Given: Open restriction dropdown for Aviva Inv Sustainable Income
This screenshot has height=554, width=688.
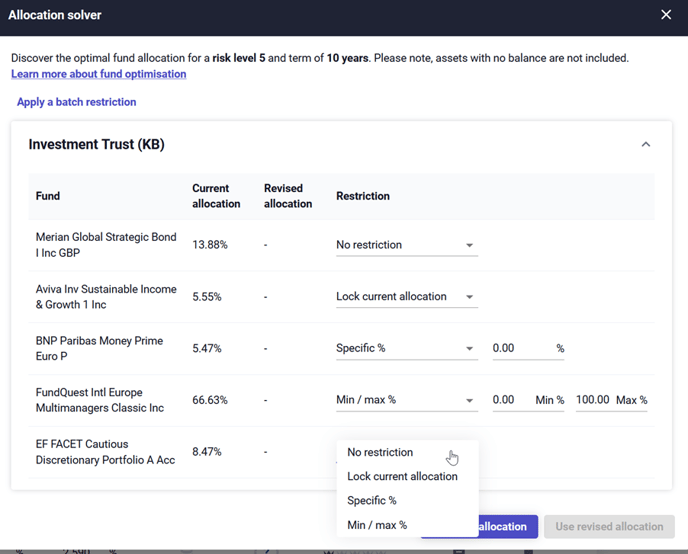Looking at the screenshot, I should (406, 297).
